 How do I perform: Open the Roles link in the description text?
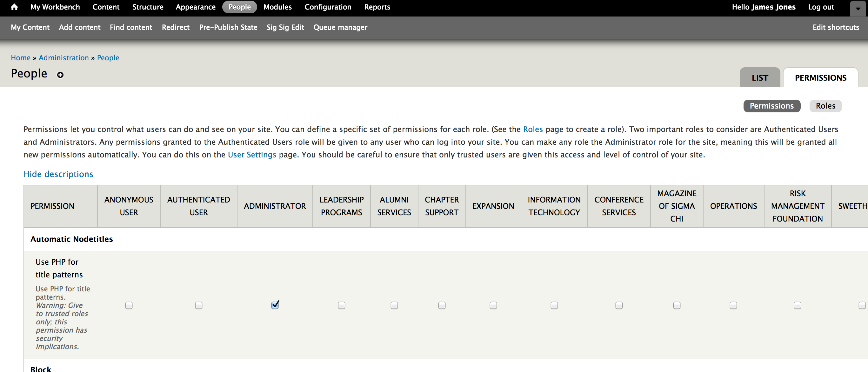point(533,130)
